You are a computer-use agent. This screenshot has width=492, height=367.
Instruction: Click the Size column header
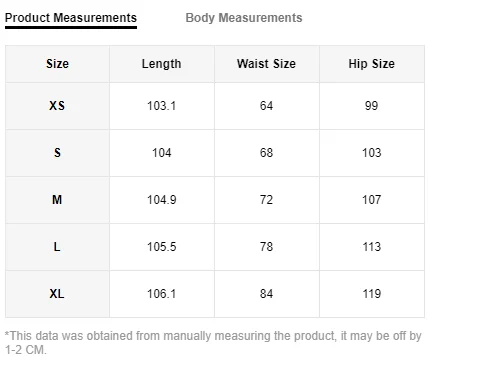click(57, 64)
